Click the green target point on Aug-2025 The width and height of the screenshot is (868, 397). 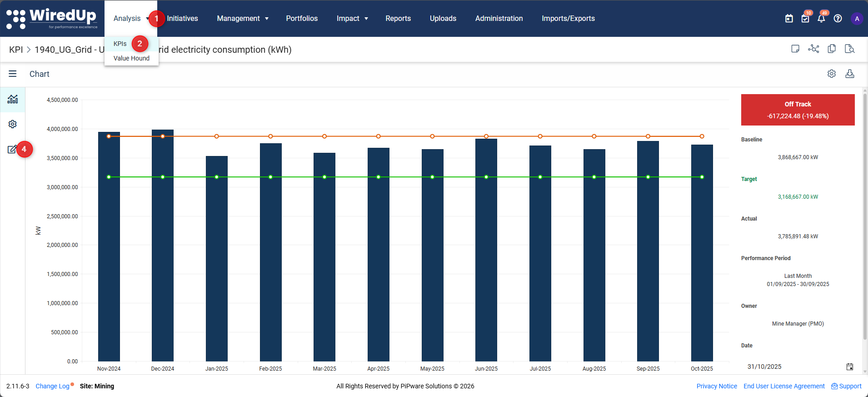click(594, 177)
